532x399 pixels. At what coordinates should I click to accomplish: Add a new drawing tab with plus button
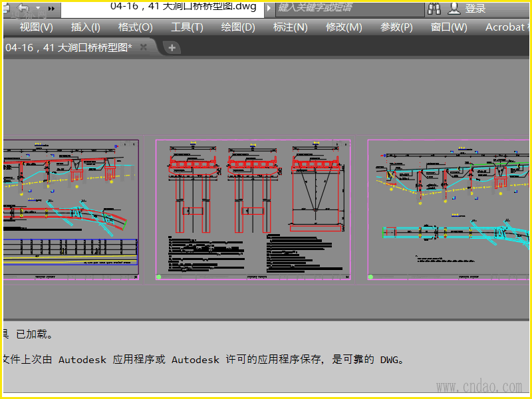(x=172, y=48)
